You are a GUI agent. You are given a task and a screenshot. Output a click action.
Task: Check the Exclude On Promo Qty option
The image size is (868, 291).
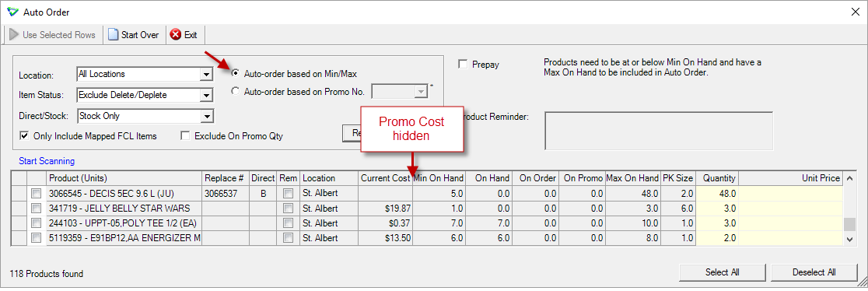click(185, 135)
